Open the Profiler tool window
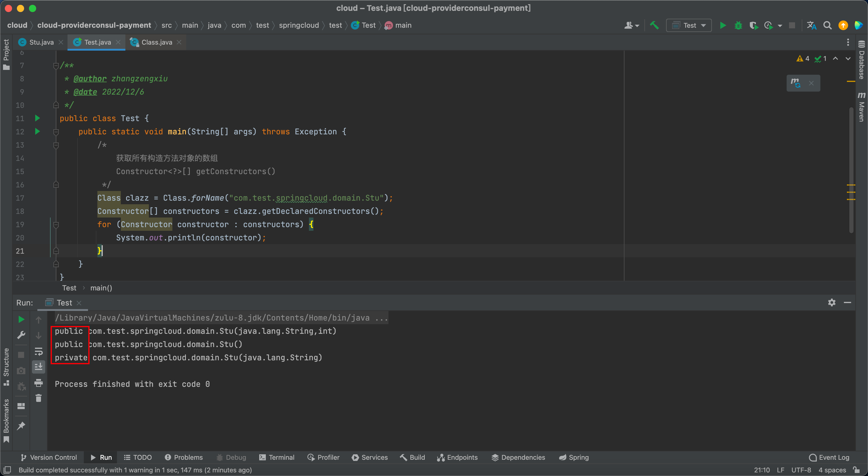 323,457
